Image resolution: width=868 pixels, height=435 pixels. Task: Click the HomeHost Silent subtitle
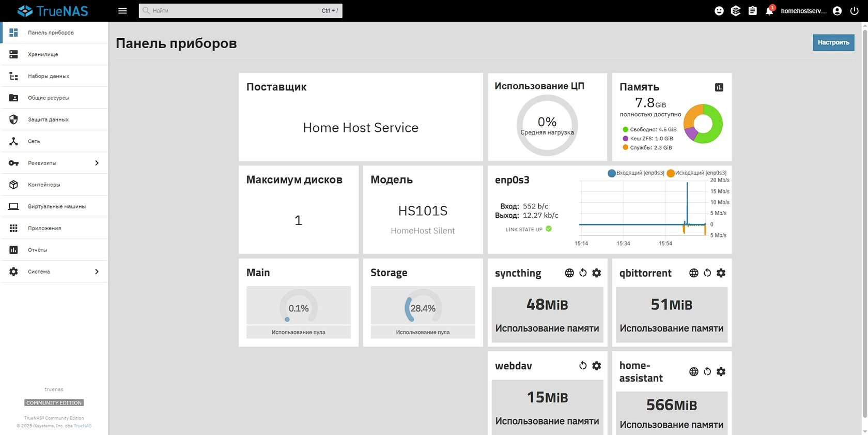point(423,231)
